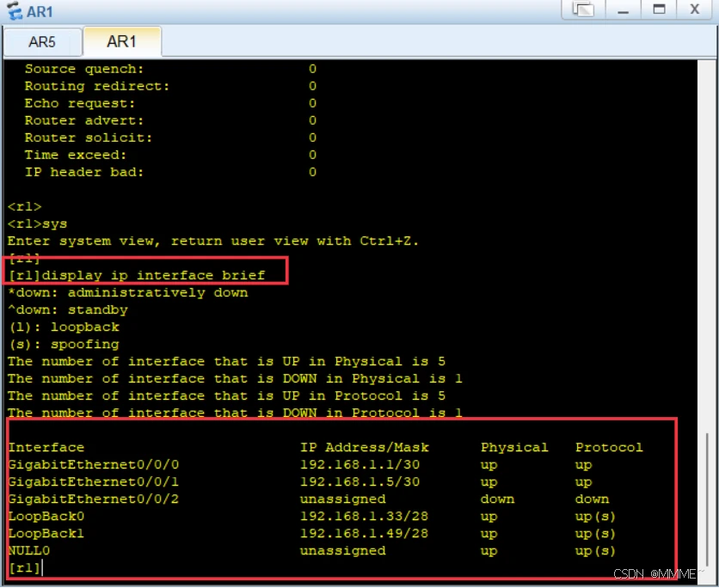Close the AR1 console window
Viewport: 719px width, 588px height.
(x=694, y=9)
